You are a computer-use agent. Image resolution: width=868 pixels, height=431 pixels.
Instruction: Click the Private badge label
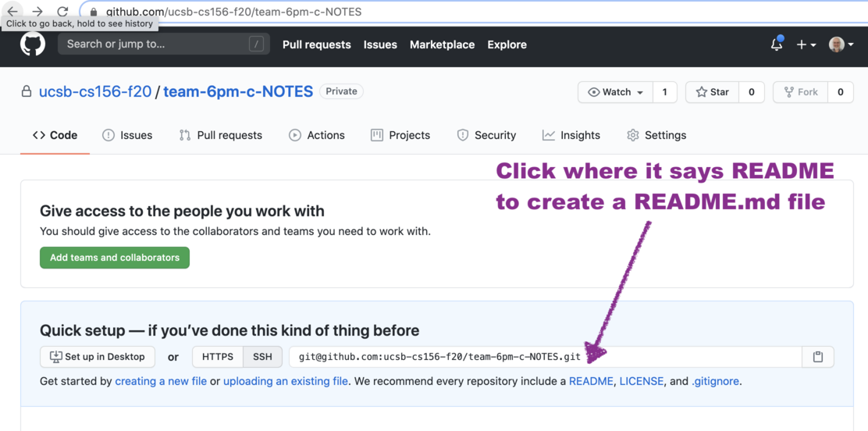(342, 91)
